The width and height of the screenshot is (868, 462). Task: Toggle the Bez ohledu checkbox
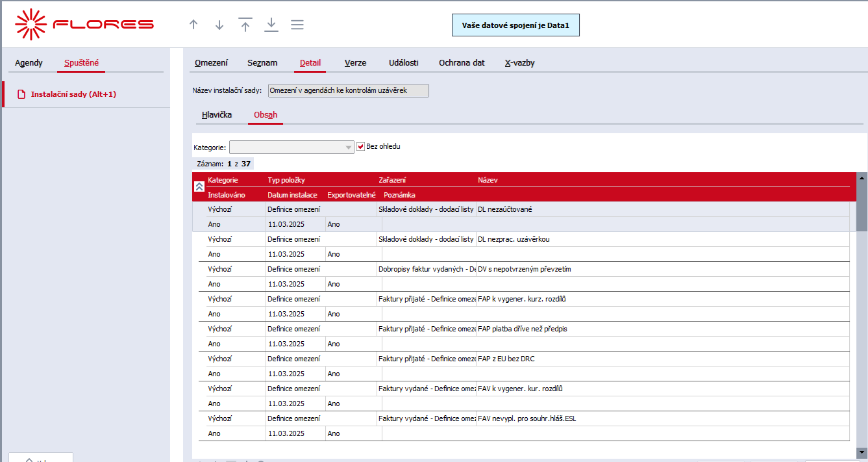coord(361,147)
